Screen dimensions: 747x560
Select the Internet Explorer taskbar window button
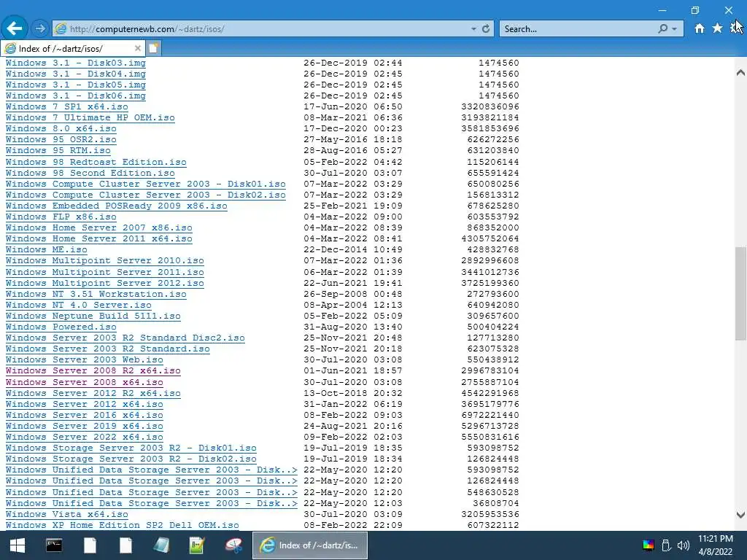(x=310, y=545)
